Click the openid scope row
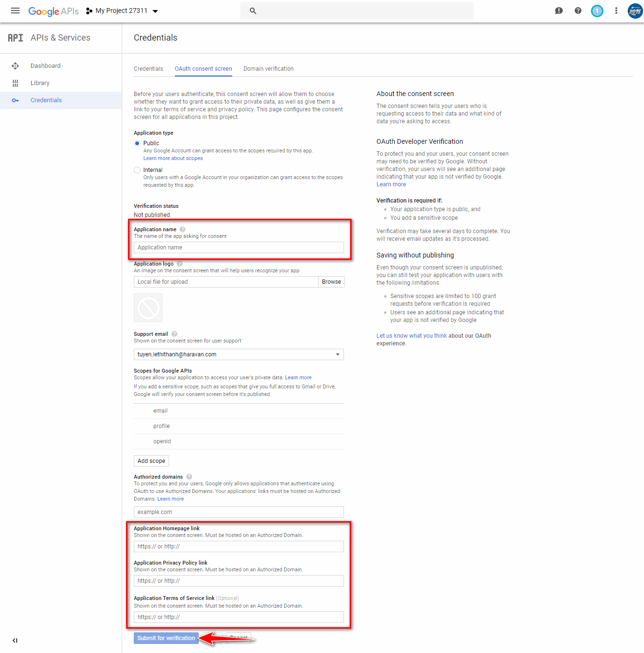The height and width of the screenshot is (653, 644). [239, 441]
